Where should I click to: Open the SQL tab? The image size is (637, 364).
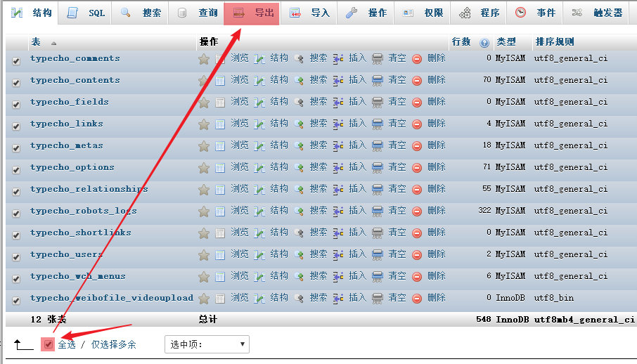click(x=85, y=13)
